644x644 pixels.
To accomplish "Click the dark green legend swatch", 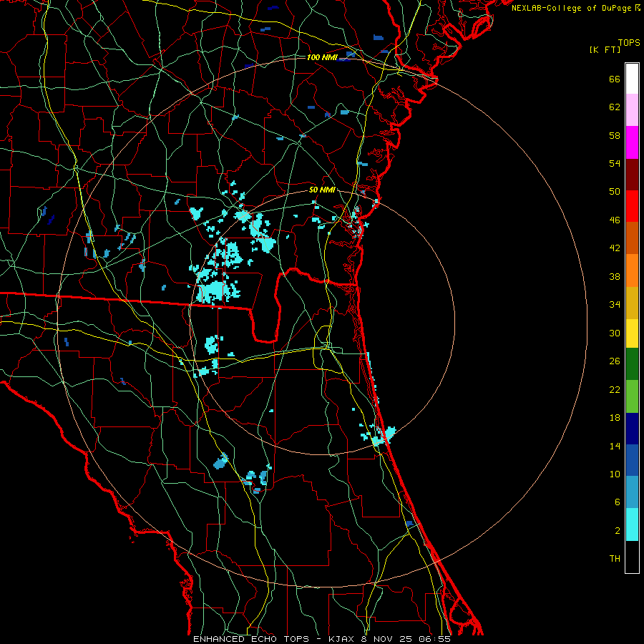I will pyautogui.click(x=632, y=364).
